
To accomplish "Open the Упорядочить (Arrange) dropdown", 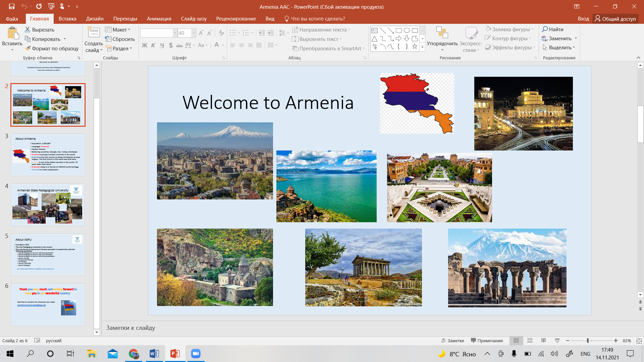I will click(x=442, y=44).
